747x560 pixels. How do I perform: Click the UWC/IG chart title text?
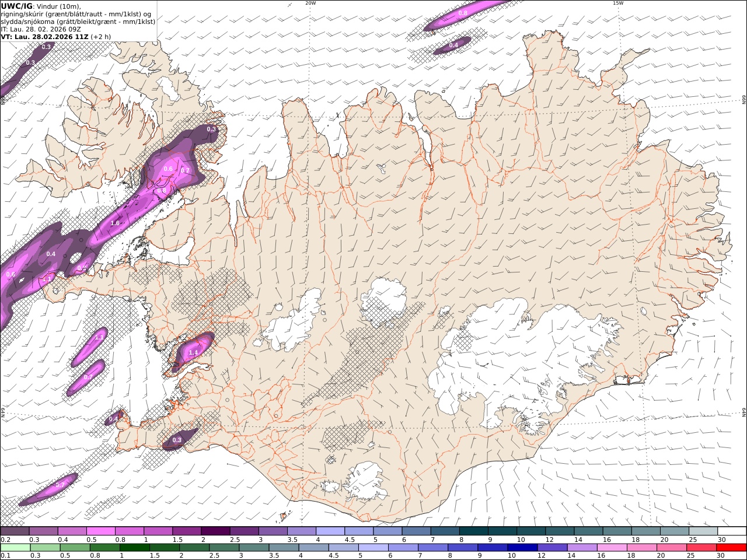tap(16, 6)
